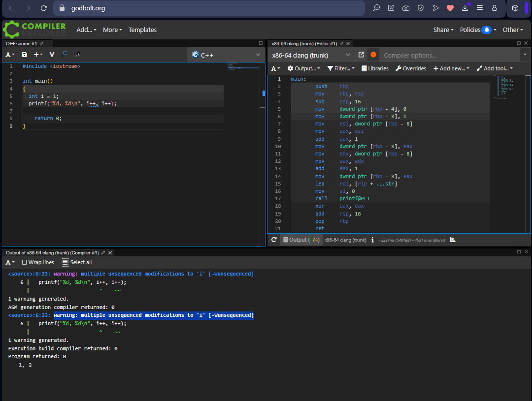This screenshot has width=532, height=401.
Task: Open the Share menu
Action: pyautogui.click(x=443, y=30)
